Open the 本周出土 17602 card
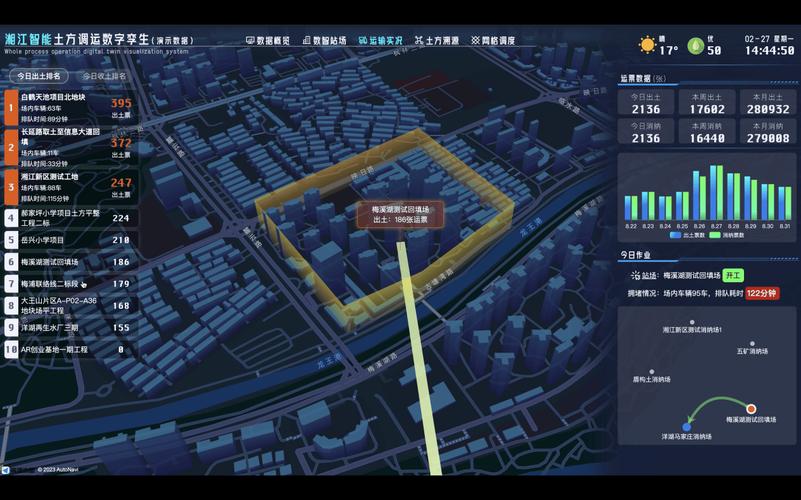801x500 pixels. point(707,104)
